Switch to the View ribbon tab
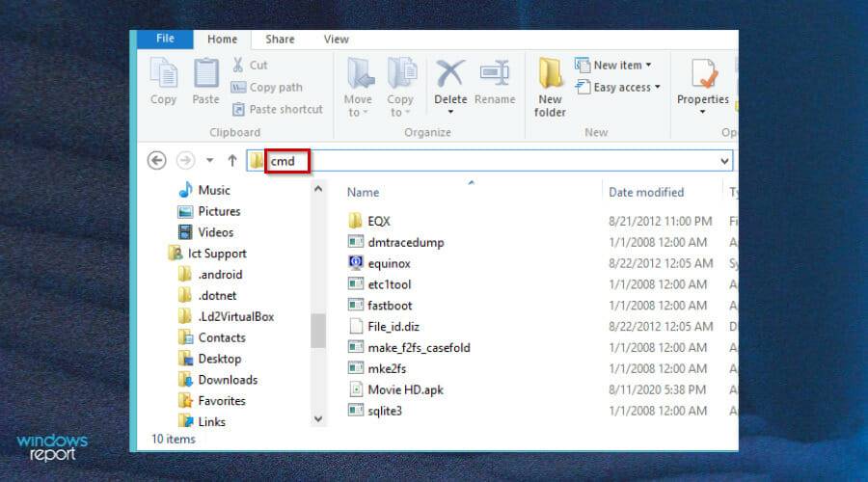Screen dimensions: 868x482 [336, 40]
